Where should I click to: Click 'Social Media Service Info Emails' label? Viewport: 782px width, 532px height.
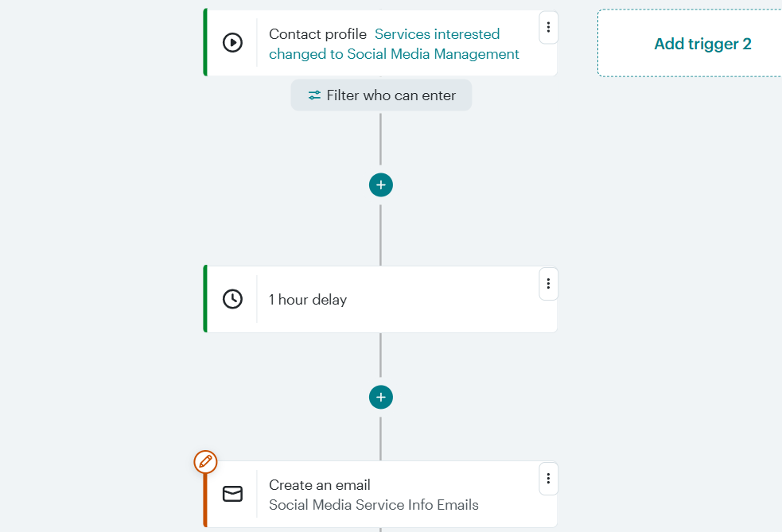tap(373, 504)
